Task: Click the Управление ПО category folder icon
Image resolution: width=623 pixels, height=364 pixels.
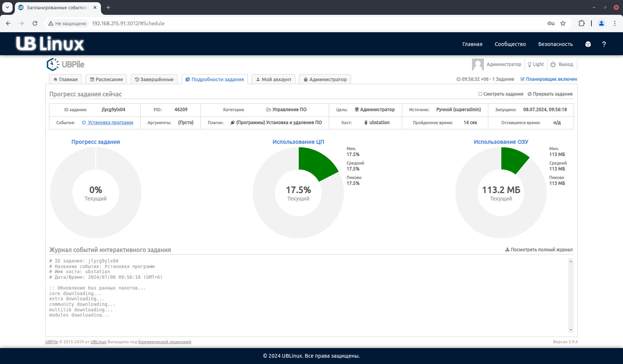Action: pos(268,110)
